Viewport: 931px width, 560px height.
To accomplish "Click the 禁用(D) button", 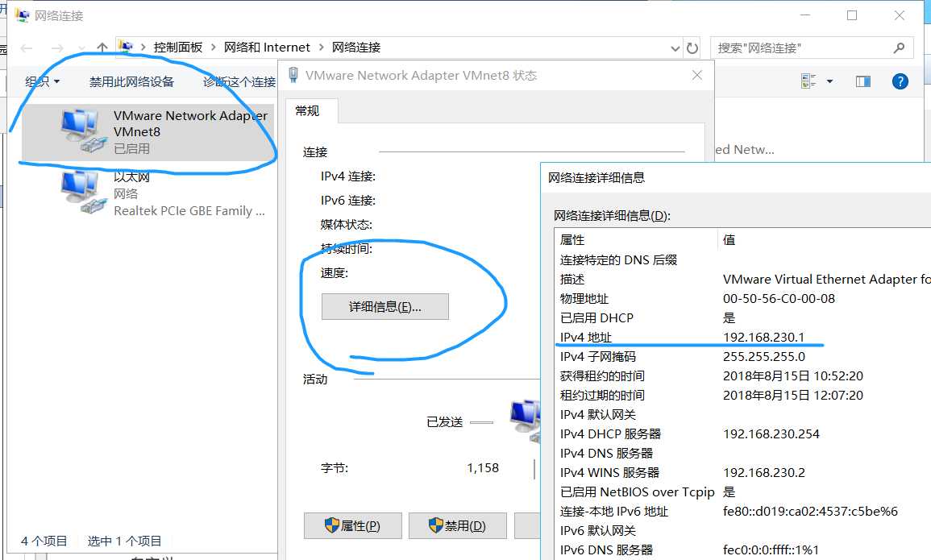I will click(457, 525).
